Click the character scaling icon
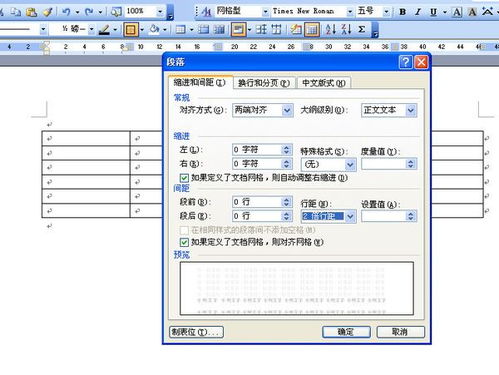This screenshot has height=375, width=499. coord(487,11)
